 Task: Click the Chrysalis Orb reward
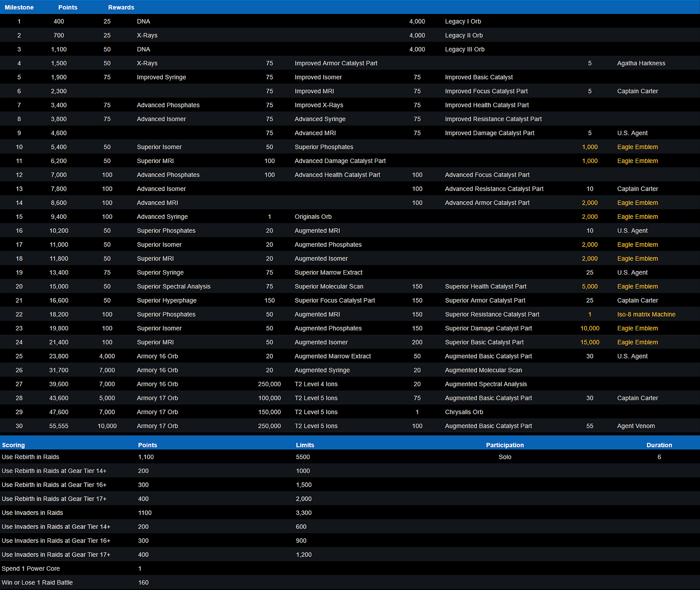(x=464, y=412)
